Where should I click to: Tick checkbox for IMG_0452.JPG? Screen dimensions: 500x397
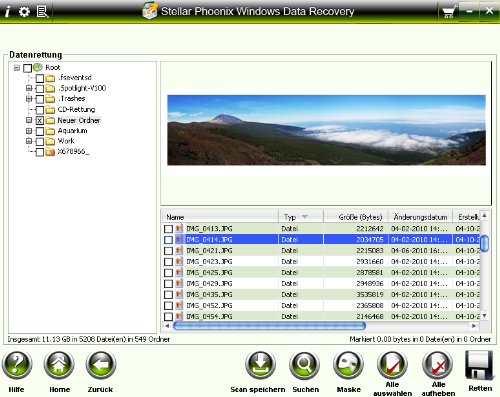click(169, 306)
